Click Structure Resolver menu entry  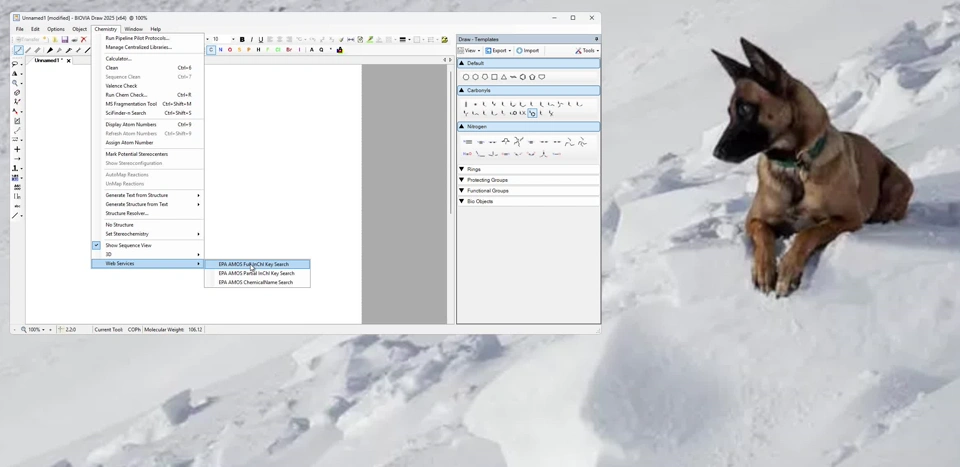[x=127, y=213]
